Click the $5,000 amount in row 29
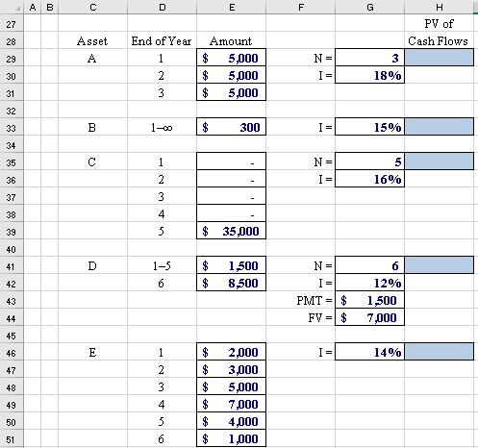 (232, 58)
